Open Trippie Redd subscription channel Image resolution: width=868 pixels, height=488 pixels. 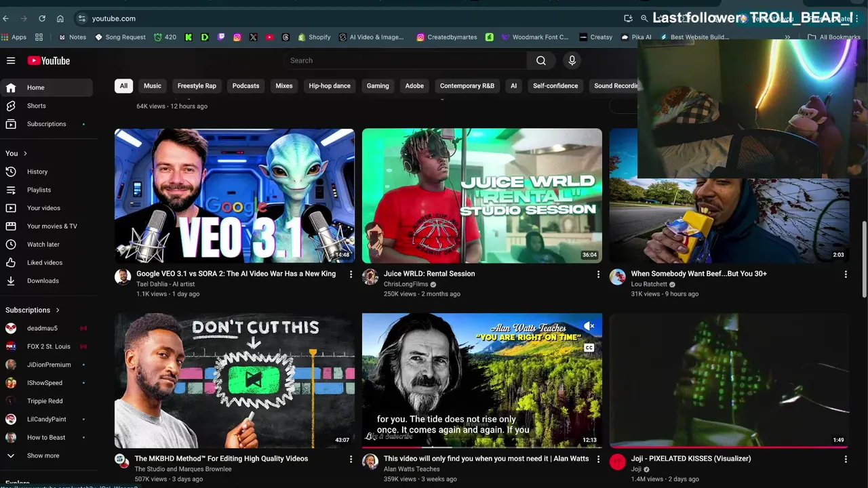click(x=46, y=401)
